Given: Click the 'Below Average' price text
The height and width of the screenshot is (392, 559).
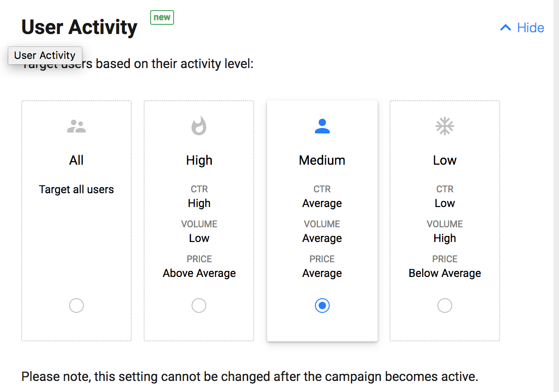Looking at the screenshot, I should [445, 273].
